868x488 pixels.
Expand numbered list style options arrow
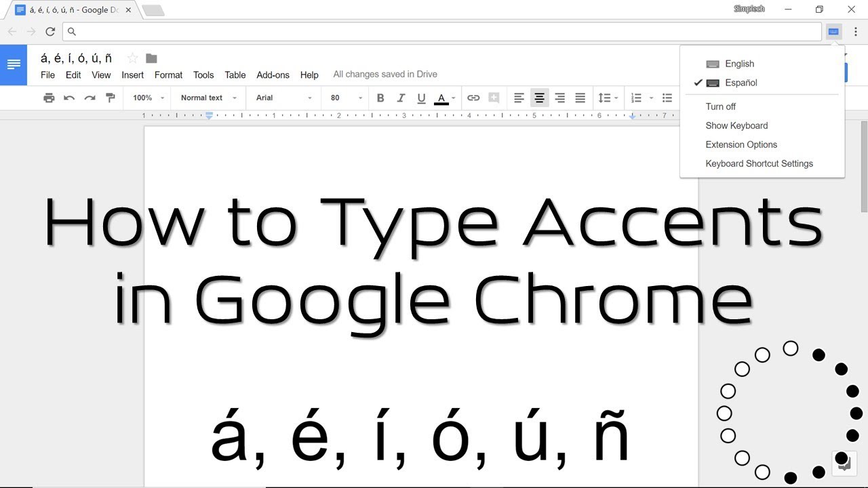[x=651, y=98]
